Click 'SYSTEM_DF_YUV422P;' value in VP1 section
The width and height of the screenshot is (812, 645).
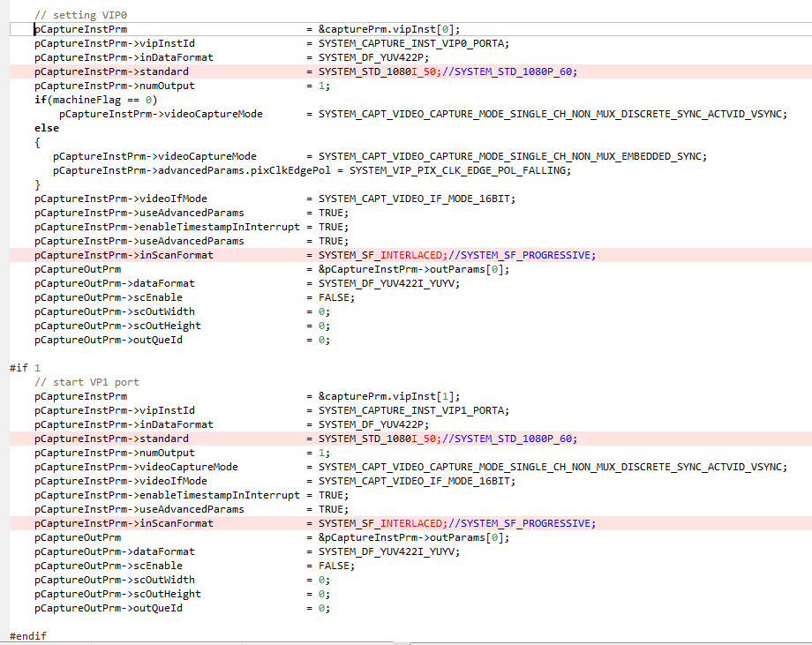[374, 424]
